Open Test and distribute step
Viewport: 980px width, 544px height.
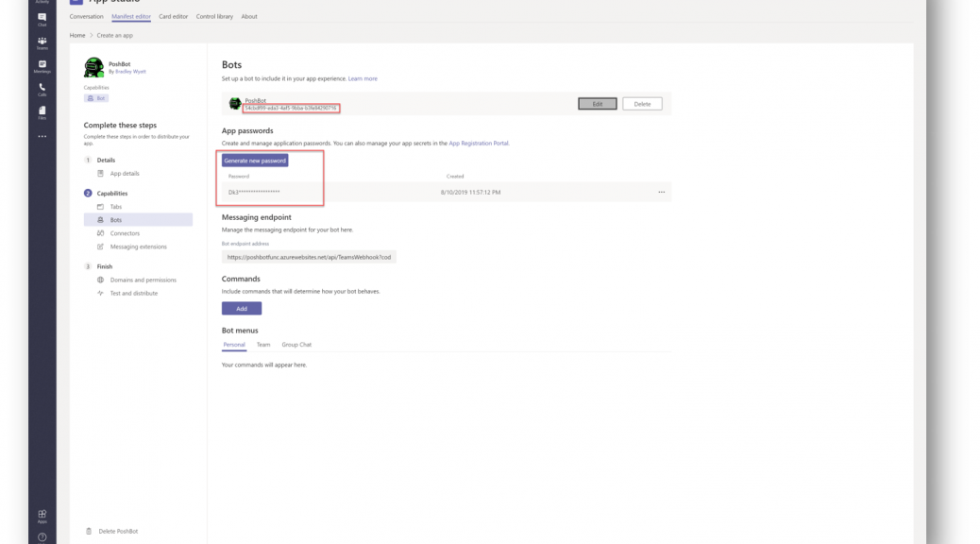coord(134,294)
